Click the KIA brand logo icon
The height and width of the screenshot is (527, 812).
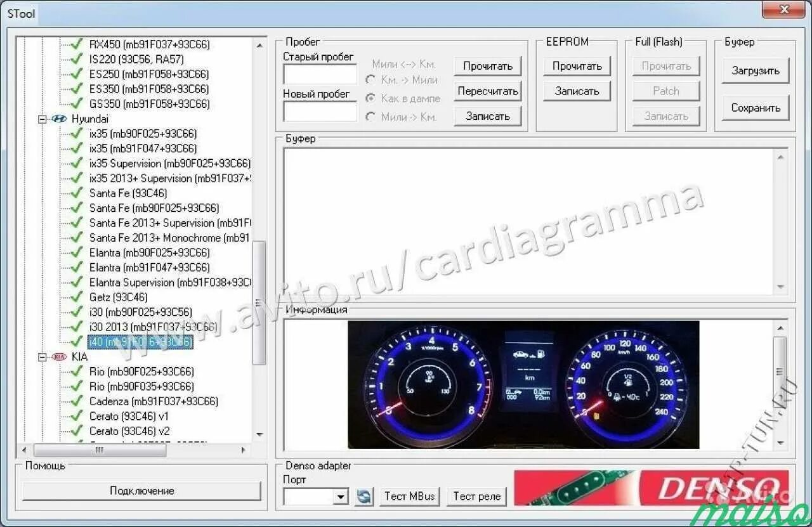point(59,356)
